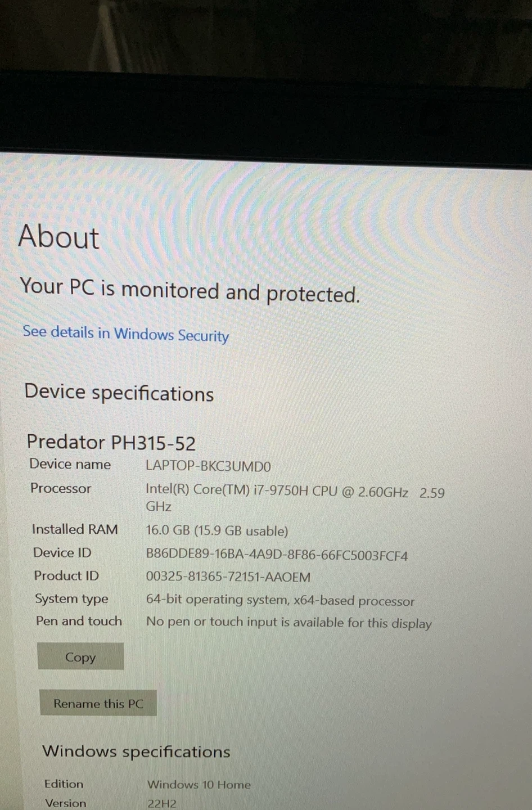Viewport: 532px width, 810px height.
Task: Click the Rename this PC button
Action: pos(98,703)
